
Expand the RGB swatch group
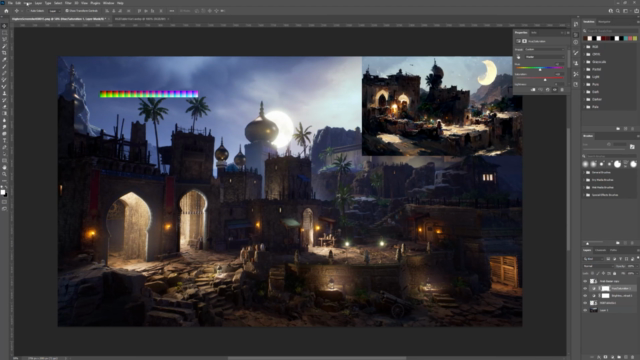[x=584, y=47]
